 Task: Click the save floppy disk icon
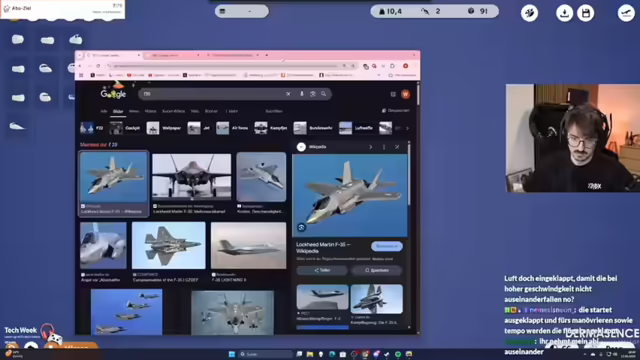[586, 13]
